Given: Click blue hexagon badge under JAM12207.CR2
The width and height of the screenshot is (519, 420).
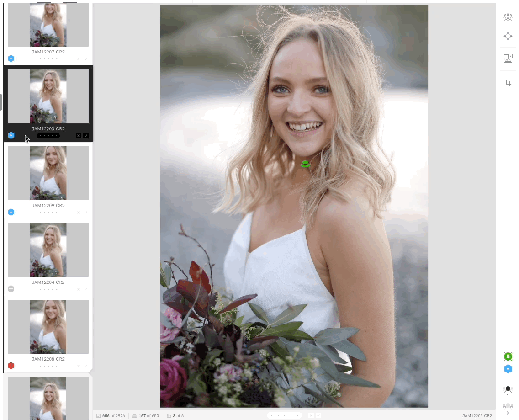Looking at the screenshot, I should (x=11, y=58).
